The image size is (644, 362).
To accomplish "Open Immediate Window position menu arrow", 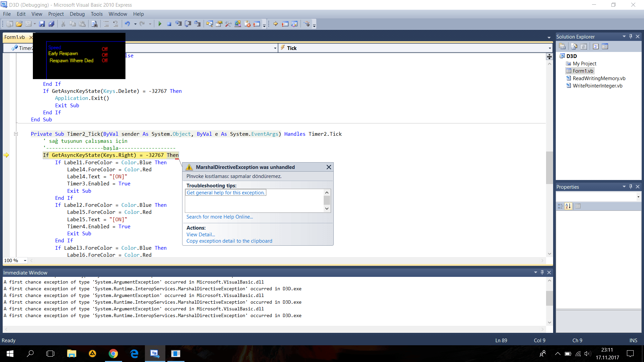I will pos(535,273).
